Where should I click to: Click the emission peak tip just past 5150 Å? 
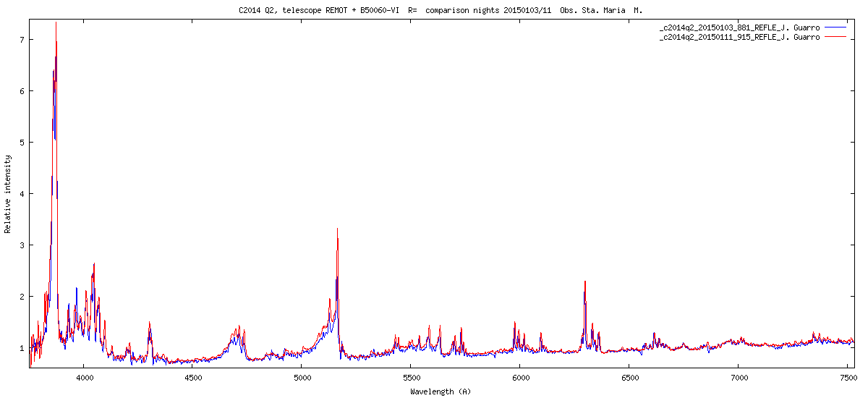click(337, 229)
